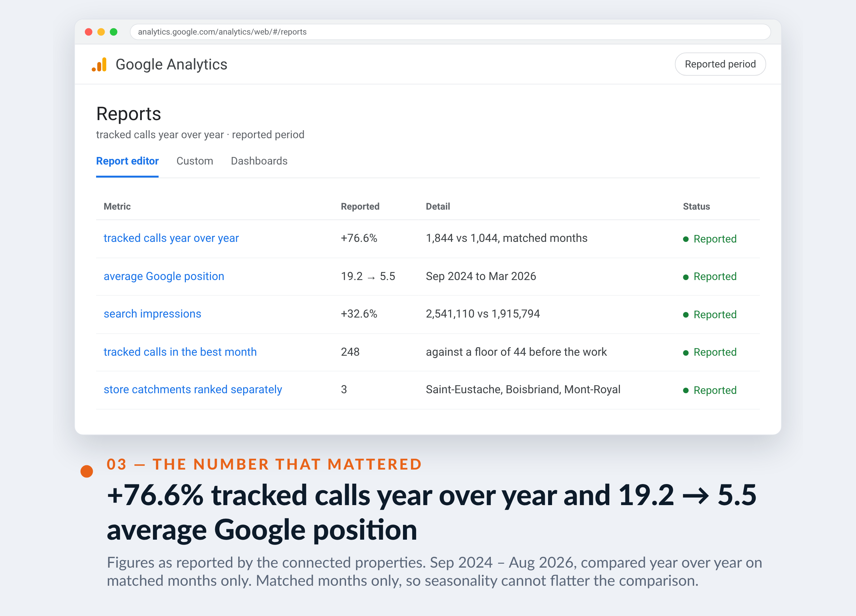Click the green maximize window dot
Viewport: 856px width, 616px height.
(113, 32)
